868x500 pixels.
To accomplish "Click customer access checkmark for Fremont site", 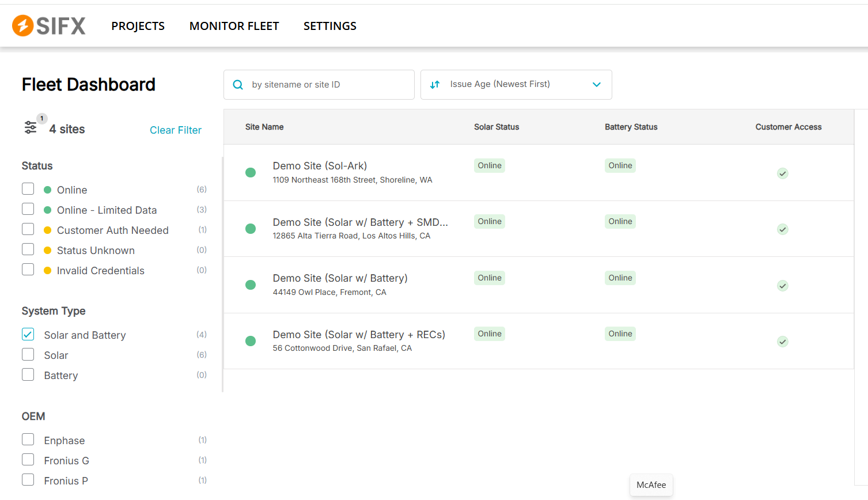I will tap(782, 286).
